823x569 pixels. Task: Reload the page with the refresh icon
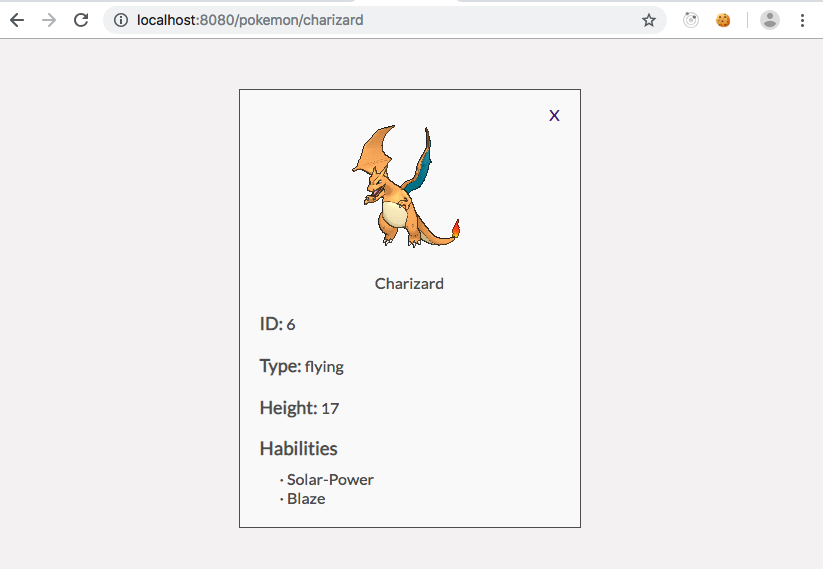point(81,20)
